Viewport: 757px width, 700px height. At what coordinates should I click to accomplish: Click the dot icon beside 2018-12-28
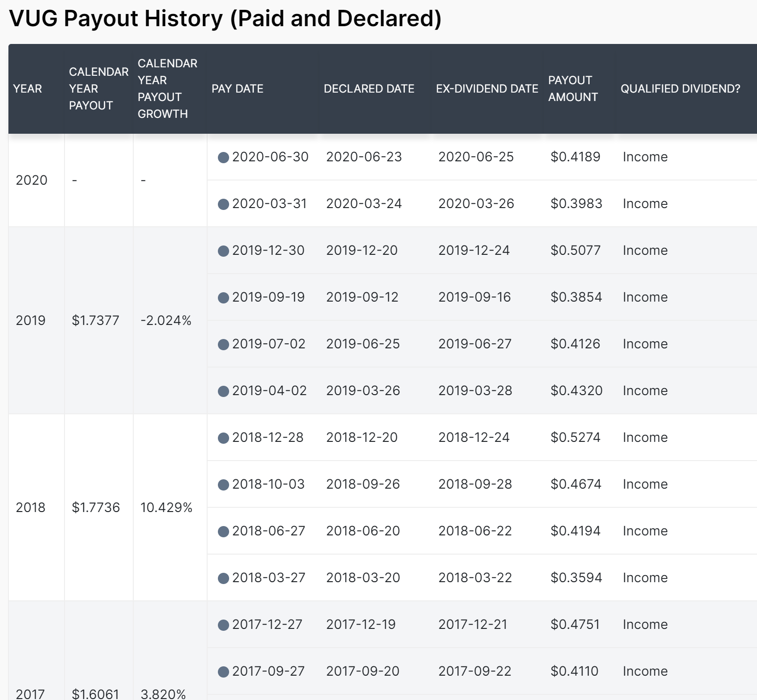pos(223,438)
